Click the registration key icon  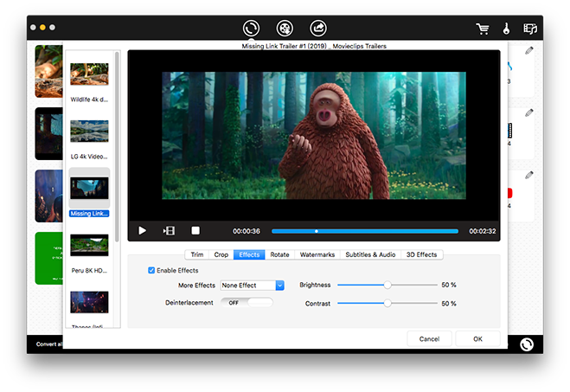(506, 29)
